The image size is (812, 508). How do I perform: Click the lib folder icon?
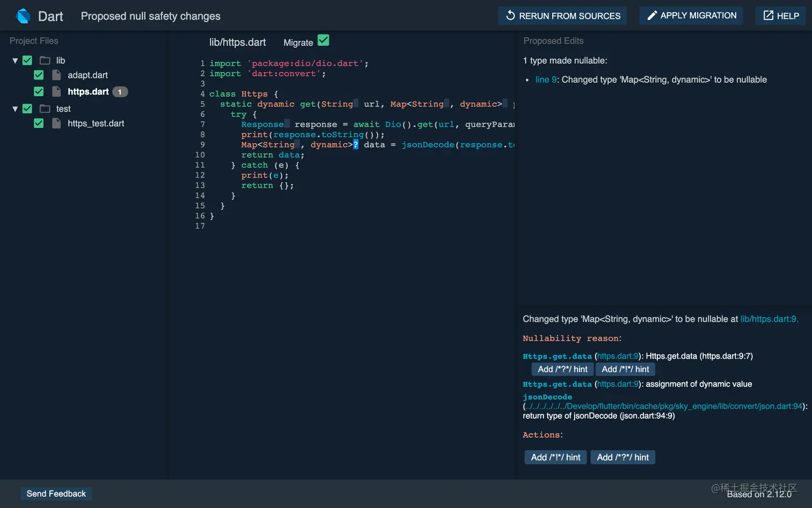(45, 61)
